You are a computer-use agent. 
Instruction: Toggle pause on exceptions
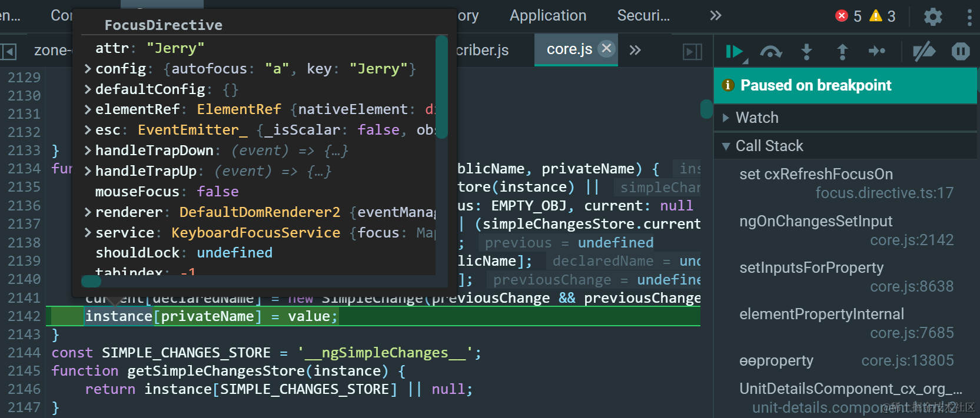click(x=961, y=52)
